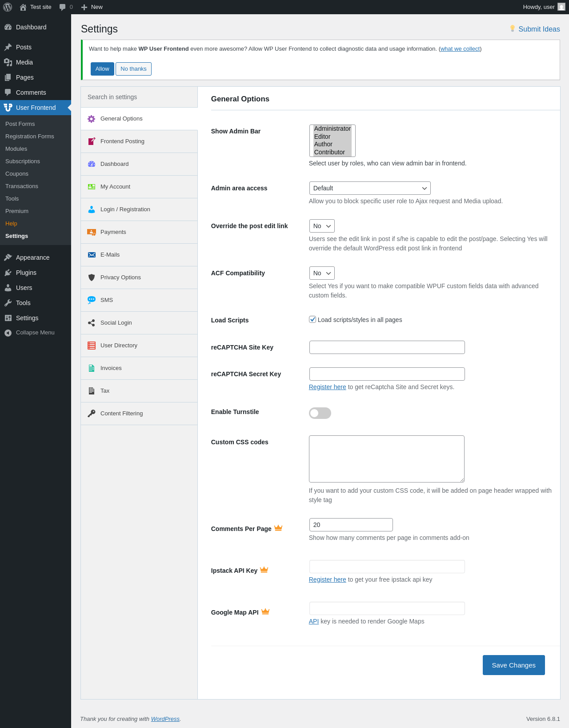Click the Privacy Options shield icon
This screenshot has height=728, width=569.
pos(92,278)
